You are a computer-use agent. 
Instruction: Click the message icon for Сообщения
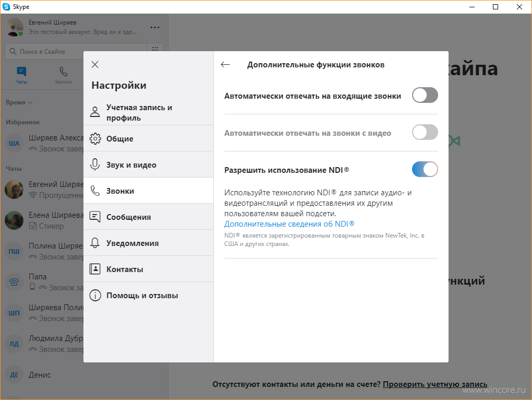95,217
